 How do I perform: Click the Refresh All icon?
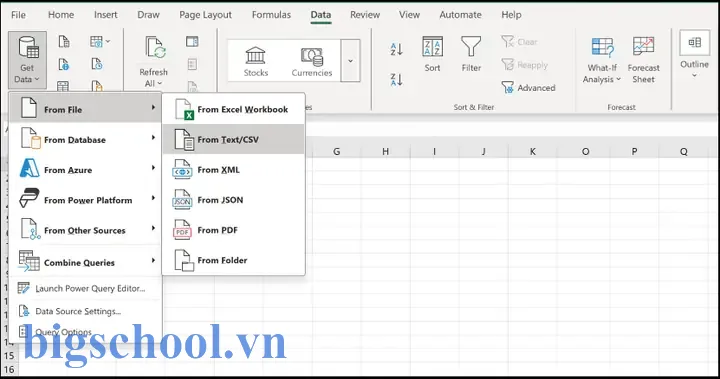tap(155, 48)
